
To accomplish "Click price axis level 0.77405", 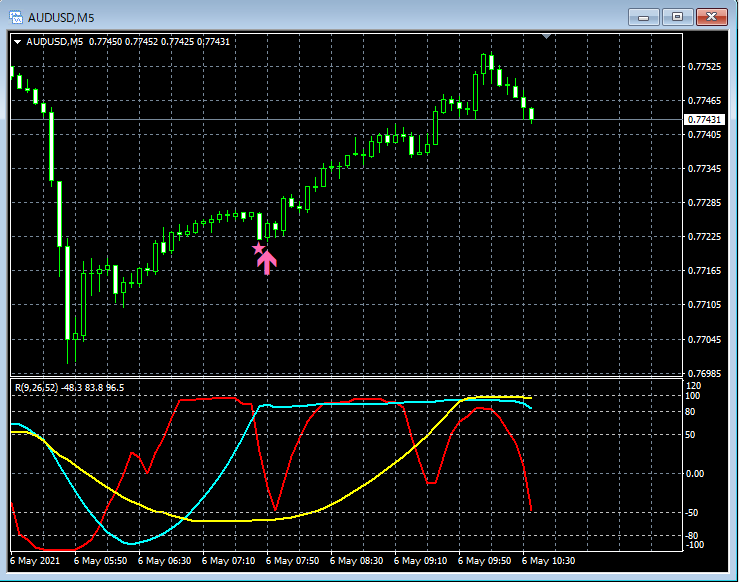I will (704, 135).
